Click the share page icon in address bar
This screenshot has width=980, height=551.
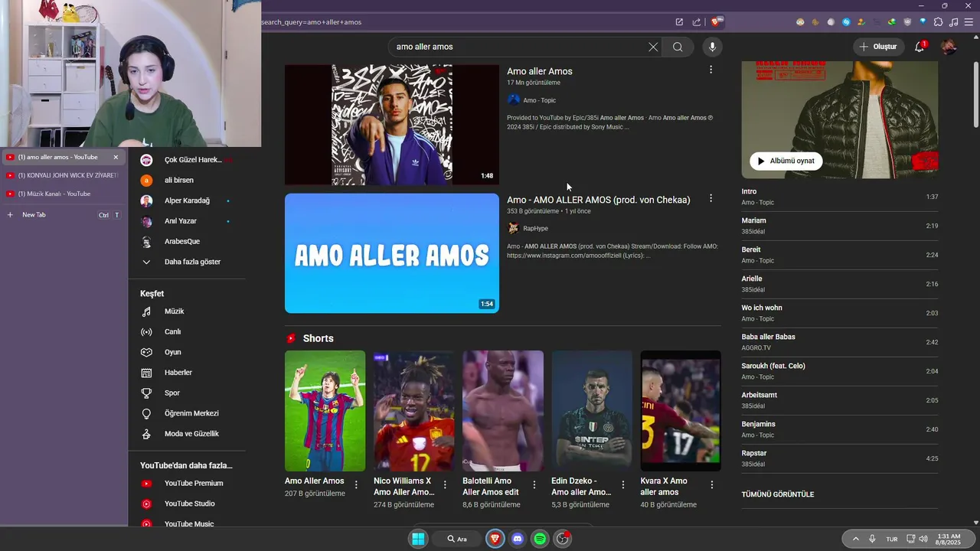click(697, 22)
